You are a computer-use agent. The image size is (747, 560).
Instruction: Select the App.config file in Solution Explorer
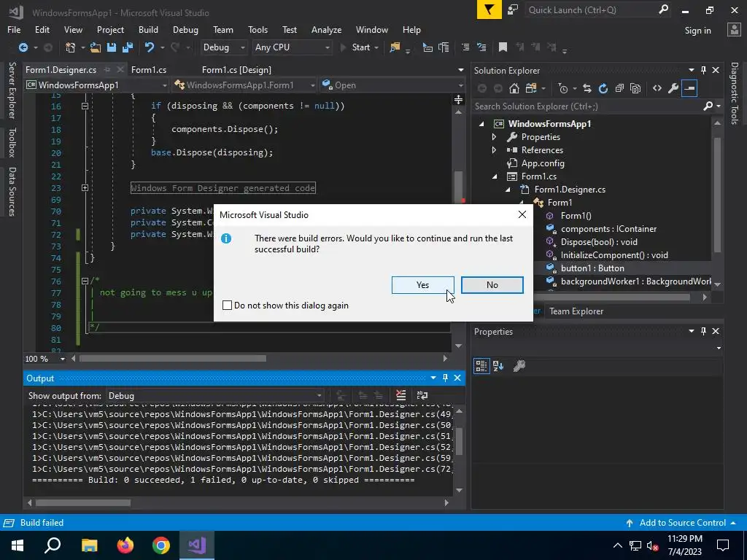[x=543, y=163]
